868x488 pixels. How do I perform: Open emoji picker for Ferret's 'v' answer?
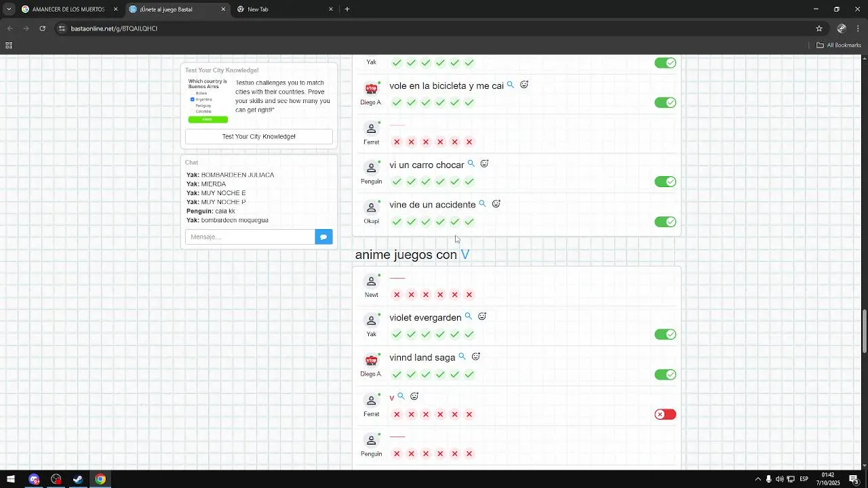(414, 396)
